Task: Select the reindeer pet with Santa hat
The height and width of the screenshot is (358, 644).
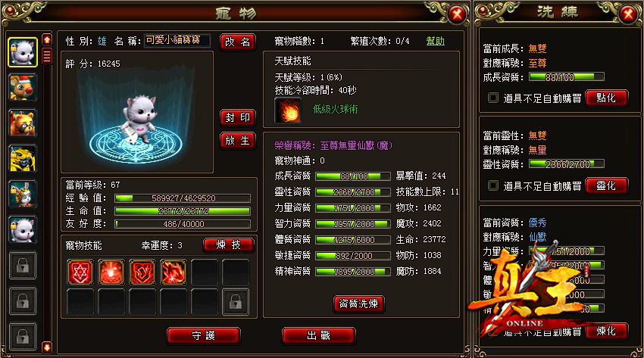Action: coord(23,88)
